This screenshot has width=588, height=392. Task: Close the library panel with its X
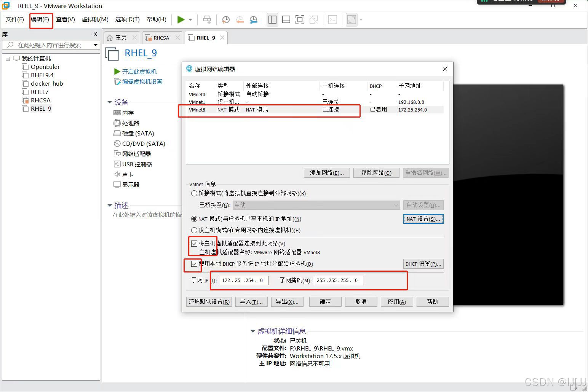coord(96,34)
